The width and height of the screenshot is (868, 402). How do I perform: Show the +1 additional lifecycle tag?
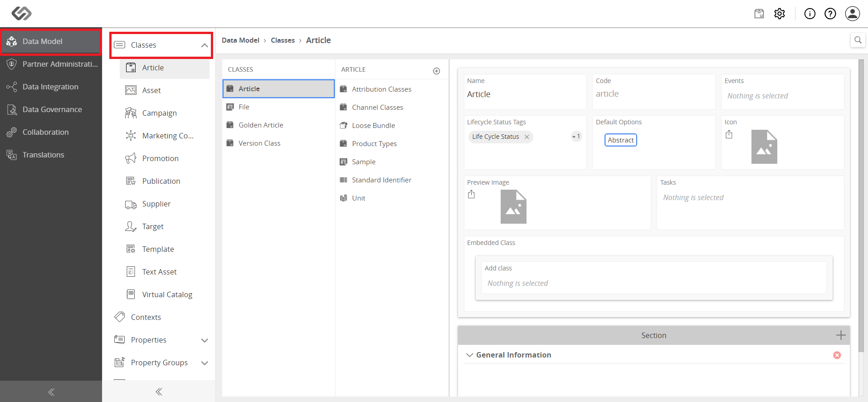click(576, 137)
